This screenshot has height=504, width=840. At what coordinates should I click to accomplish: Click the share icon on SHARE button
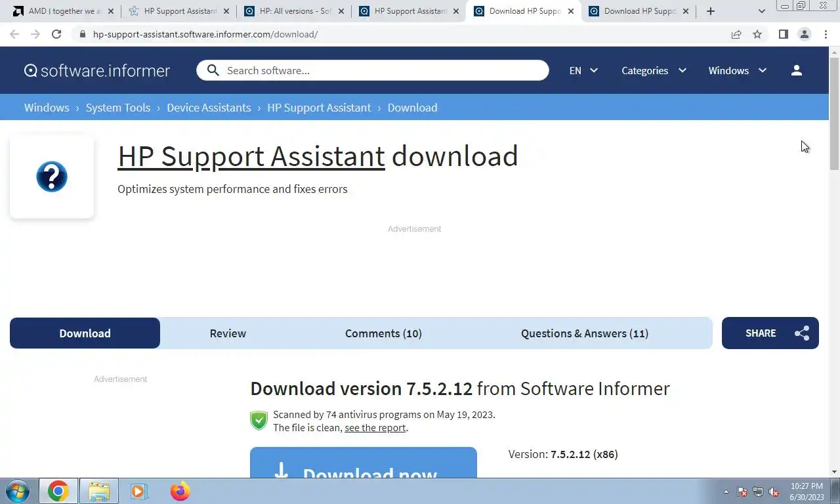[x=801, y=333]
